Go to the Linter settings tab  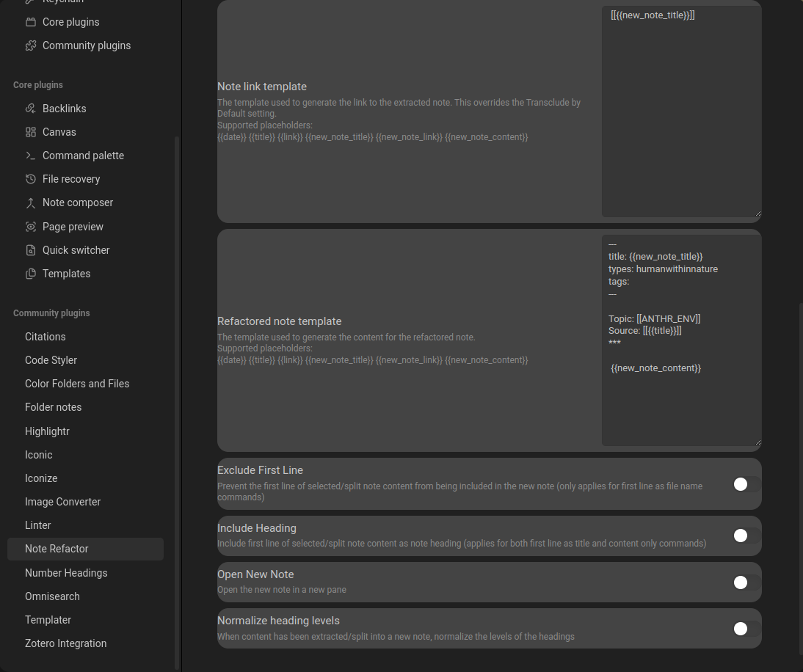[38, 525]
